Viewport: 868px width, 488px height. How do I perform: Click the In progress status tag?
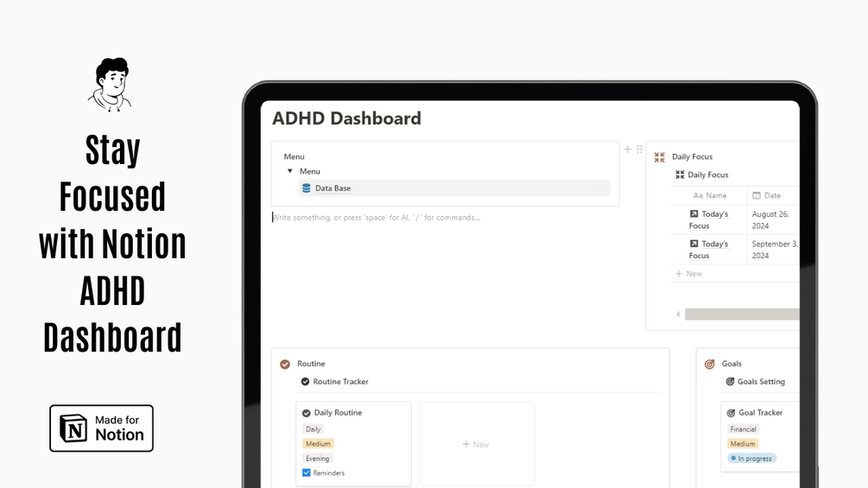(751, 459)
